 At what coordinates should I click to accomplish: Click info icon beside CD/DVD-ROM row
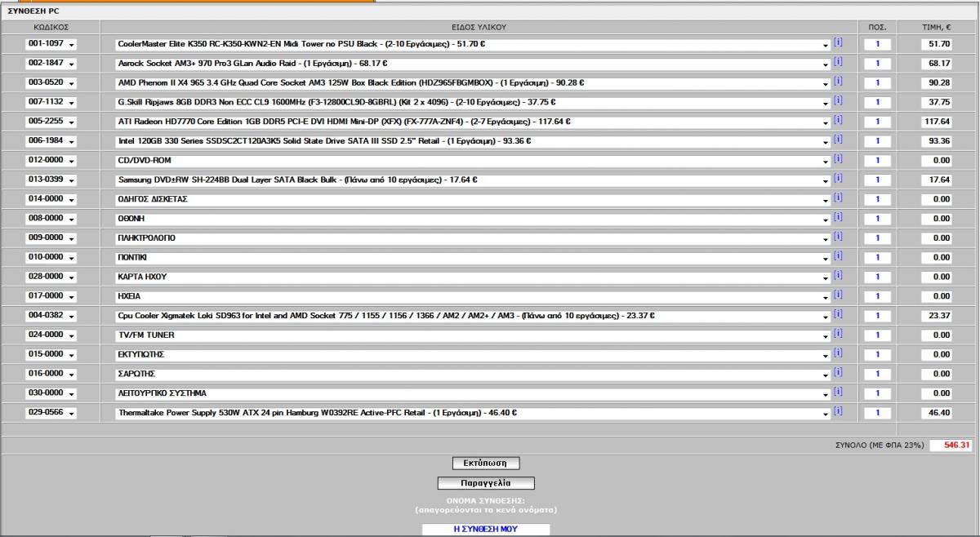tap(838, 159)
